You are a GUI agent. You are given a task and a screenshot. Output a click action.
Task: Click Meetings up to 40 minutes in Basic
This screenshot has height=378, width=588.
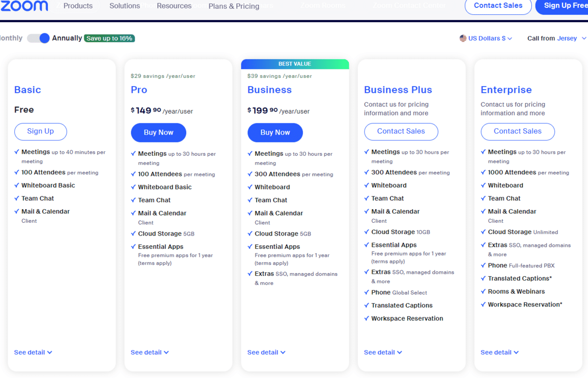(x=63, y=156)
